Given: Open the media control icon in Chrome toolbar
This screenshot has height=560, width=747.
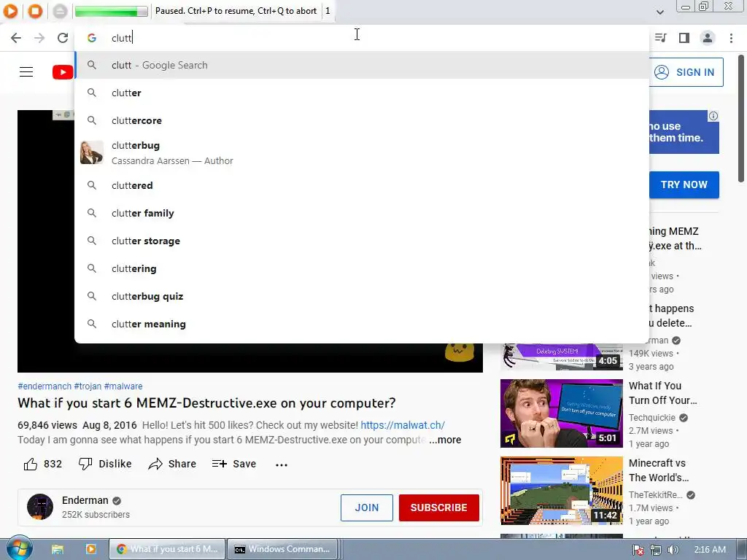Looking at the screenshot, I should tap(660, 38).
